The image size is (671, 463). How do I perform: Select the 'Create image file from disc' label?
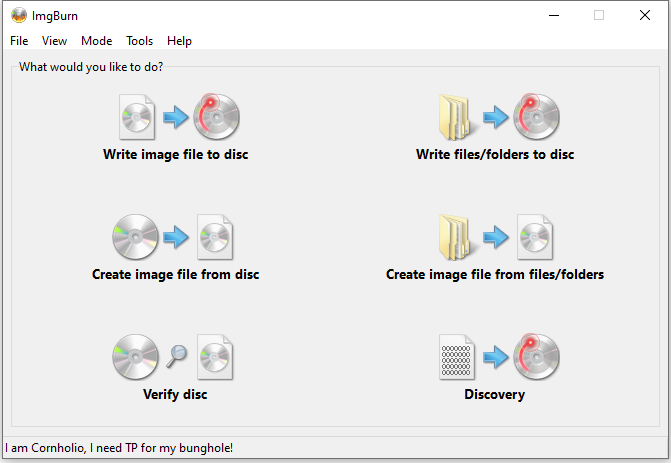[x=176, y=275]
